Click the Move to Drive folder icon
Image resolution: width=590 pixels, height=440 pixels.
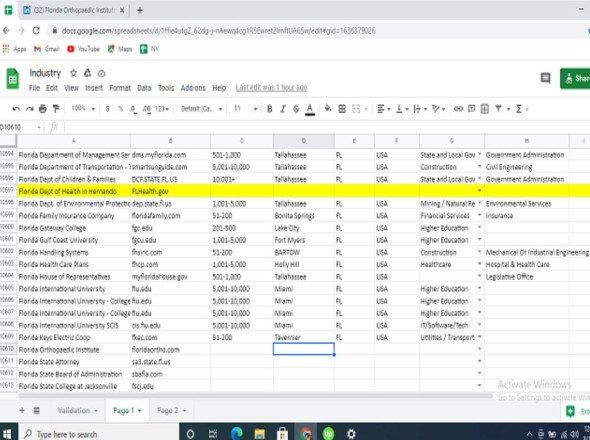pyautogui.click(x=87, y=73)
